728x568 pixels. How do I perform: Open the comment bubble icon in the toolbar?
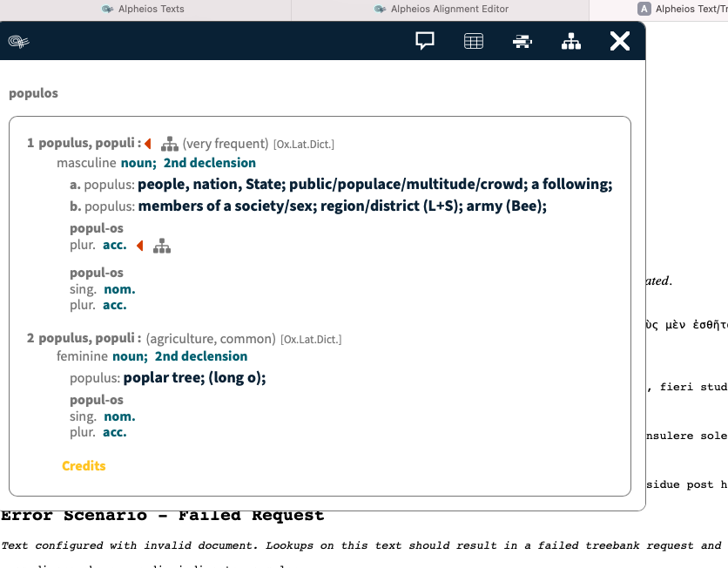[423, 40]
